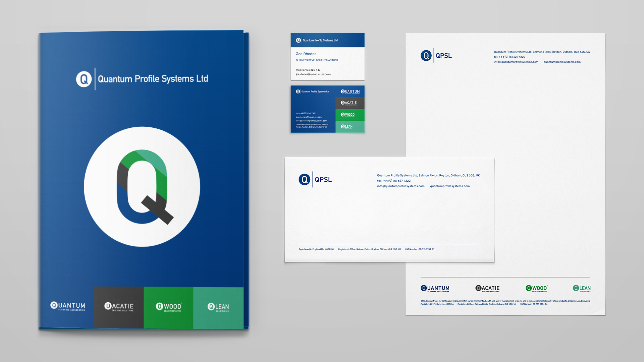
Task: Click the white Q icon beside folder title
Action: point(84,79)
